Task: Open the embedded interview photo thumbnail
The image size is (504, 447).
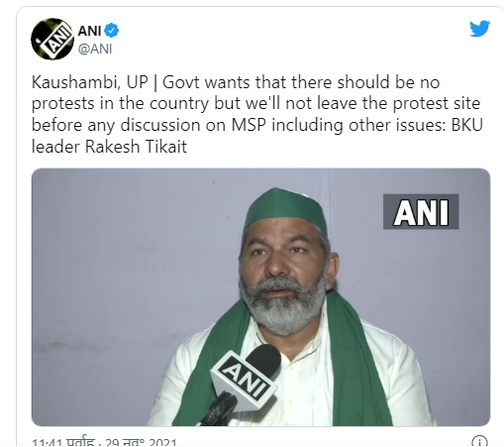Action: [260, 297]
